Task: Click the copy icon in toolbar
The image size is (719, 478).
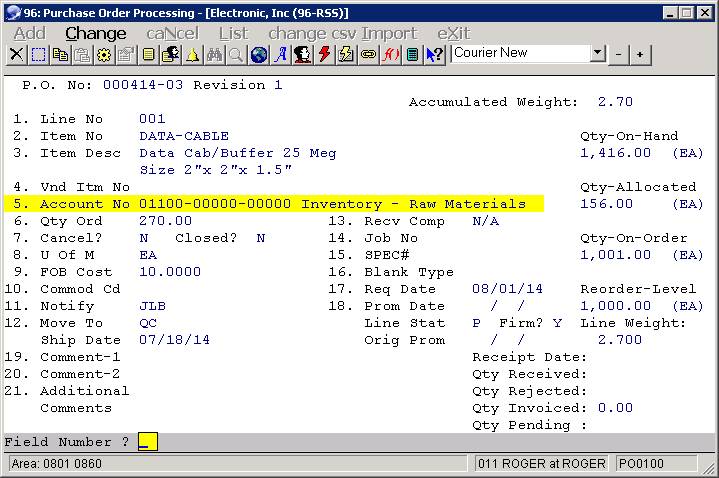Action: coord(60,54)
